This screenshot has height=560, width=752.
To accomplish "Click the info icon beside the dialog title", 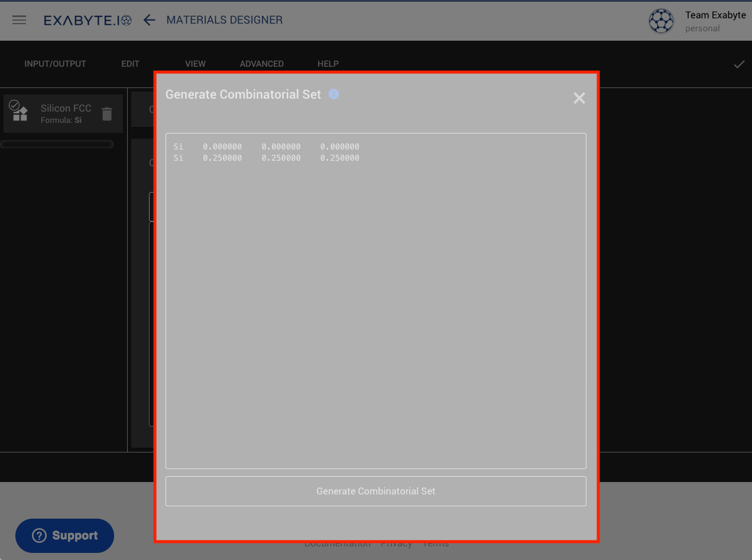I will point(334,95).
